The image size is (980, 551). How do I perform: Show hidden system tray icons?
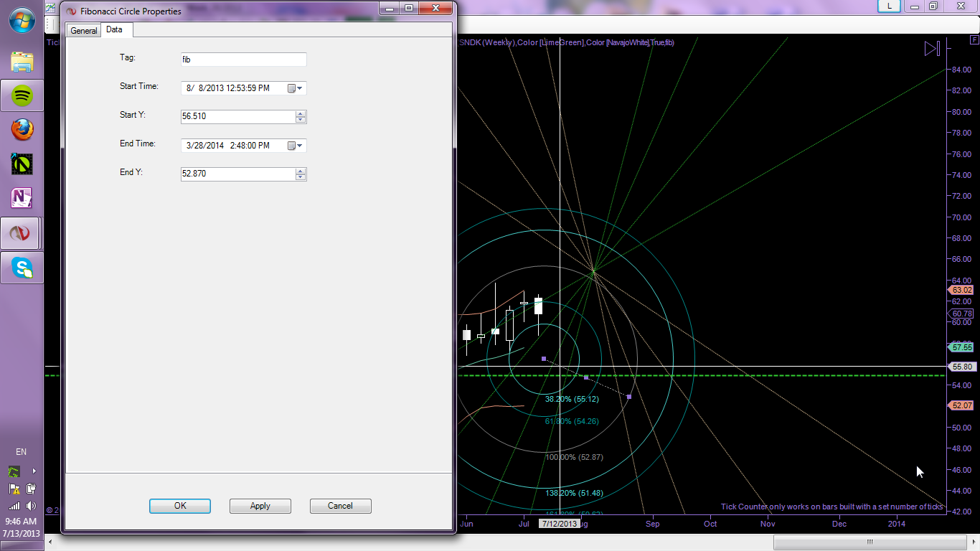34,471
